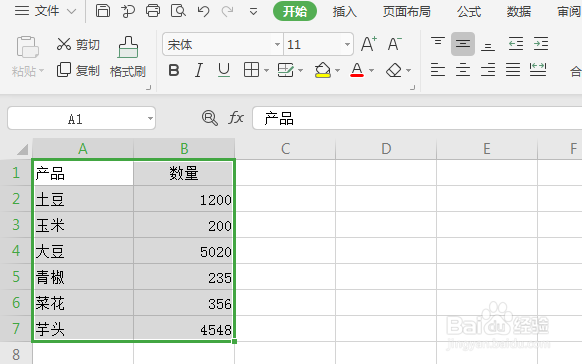This screenshot has width=582, height=364.
Task: Align text right
Action: tap(488, 70)
